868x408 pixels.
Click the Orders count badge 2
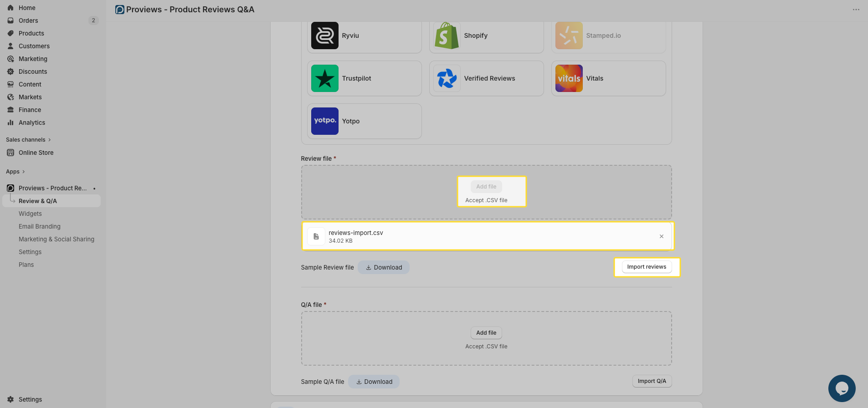click(93, 20)
